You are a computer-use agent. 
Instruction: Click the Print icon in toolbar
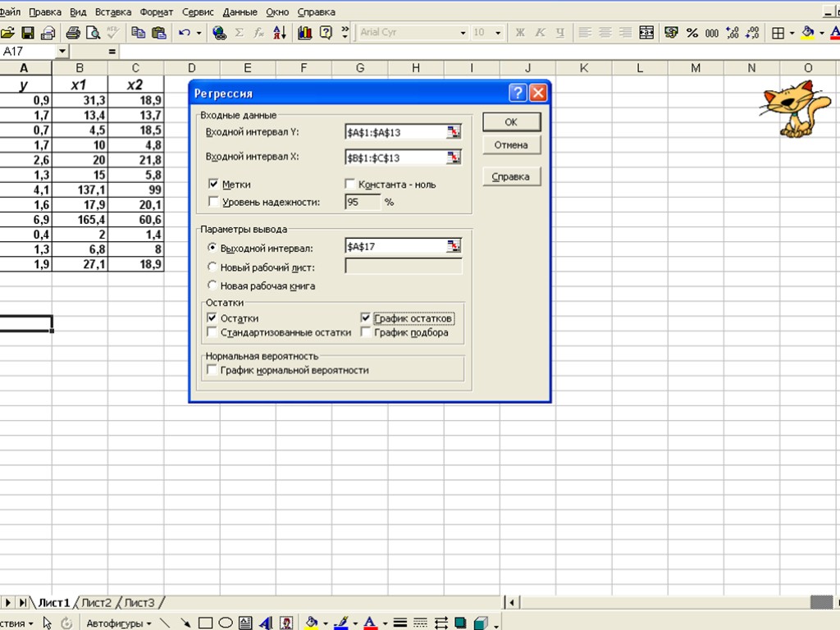[x=73, y=33]
